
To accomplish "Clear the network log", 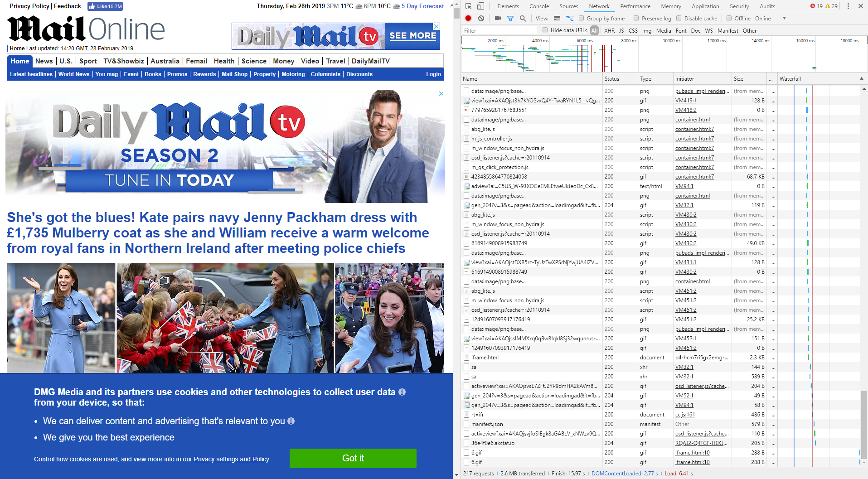I will point(481,19).
